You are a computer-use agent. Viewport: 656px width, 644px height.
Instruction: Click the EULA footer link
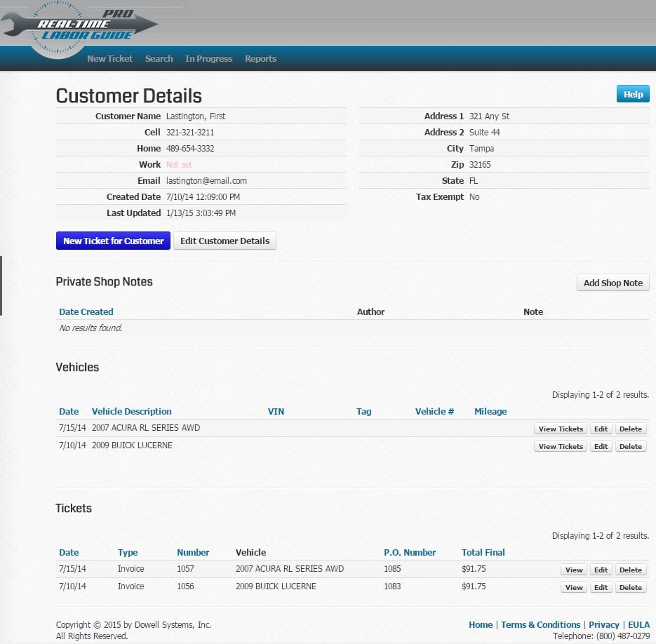[639, 624]
